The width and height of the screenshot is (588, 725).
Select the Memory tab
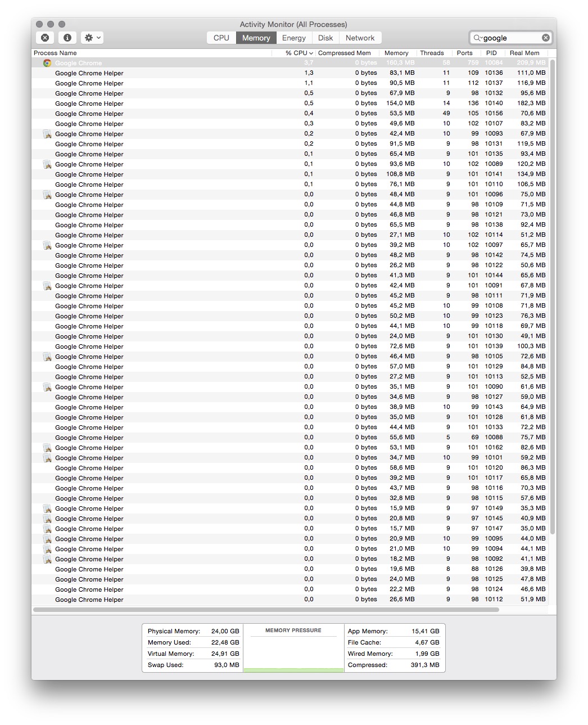256,38
